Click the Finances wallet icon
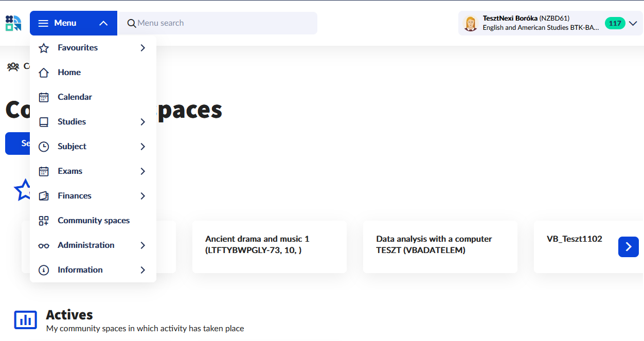Viewport: 644px width, 341px height. pos(44,196)
